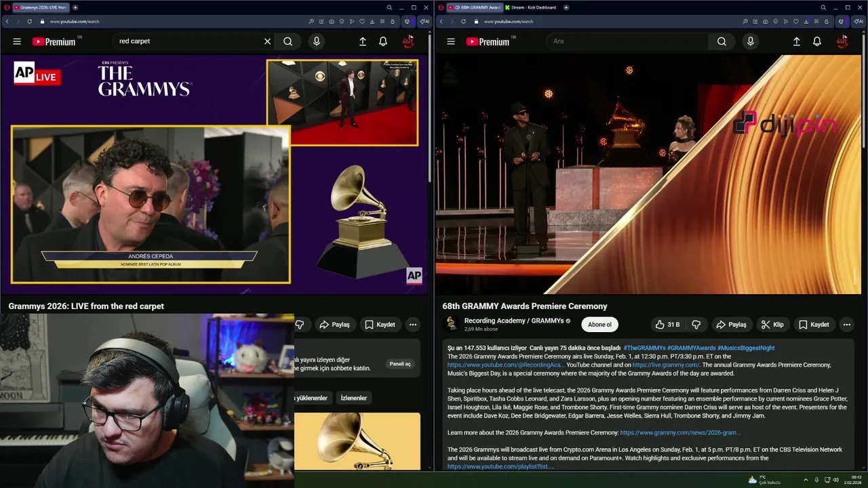The image size is (868, 488).
Task: Open more actions menu under red carpet video
Action: 412,325
